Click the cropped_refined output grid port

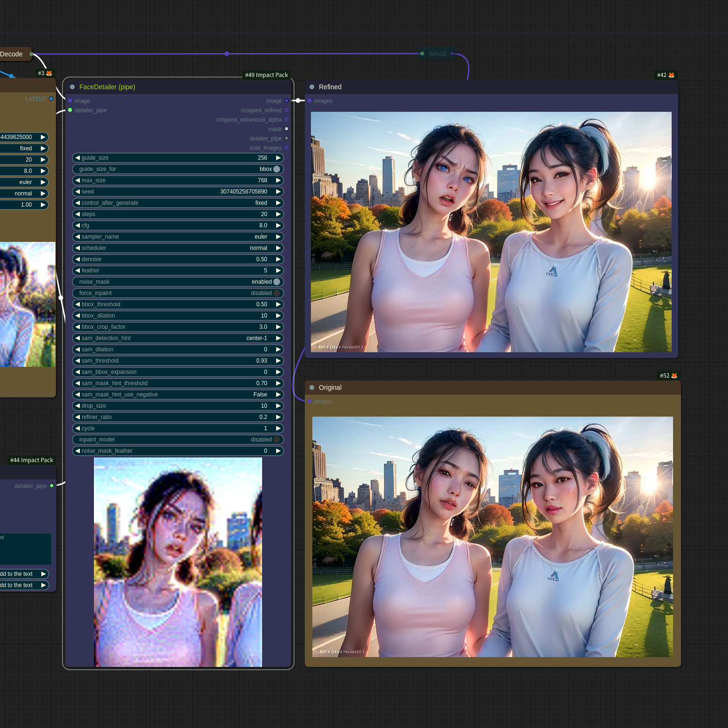pos(287,110)
